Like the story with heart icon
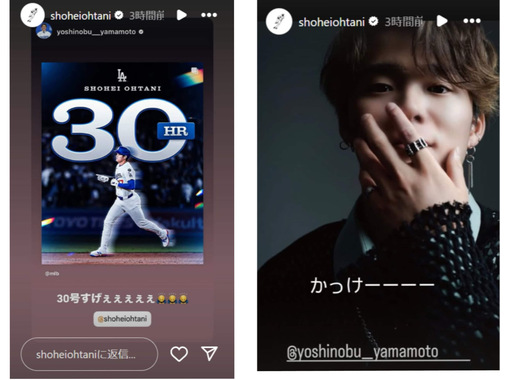The image size is (507, 380). coord(179,354)
